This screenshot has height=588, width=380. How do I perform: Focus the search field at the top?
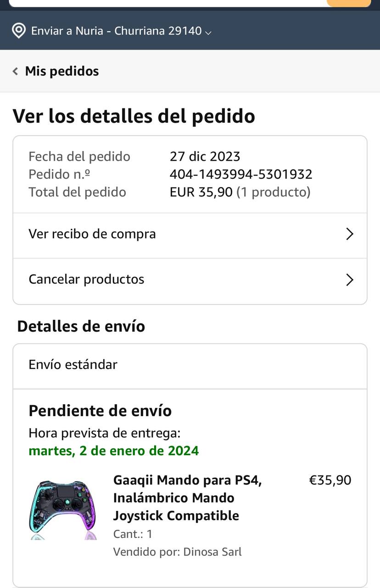click(168, 3)
